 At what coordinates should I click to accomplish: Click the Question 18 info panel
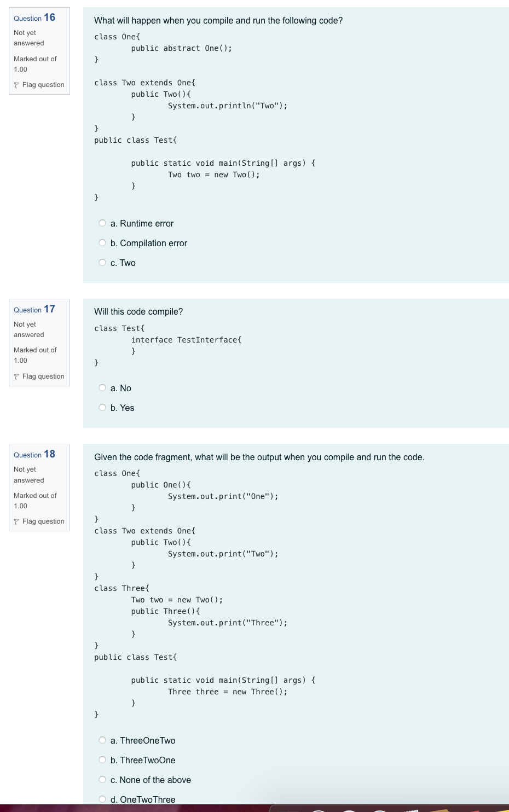click(39, 488)
